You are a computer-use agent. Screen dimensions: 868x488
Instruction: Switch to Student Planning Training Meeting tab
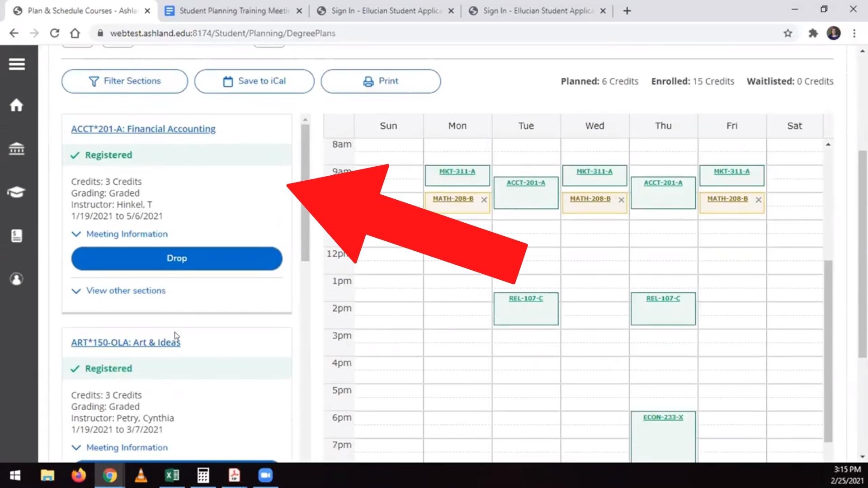[x=233, y=11]
